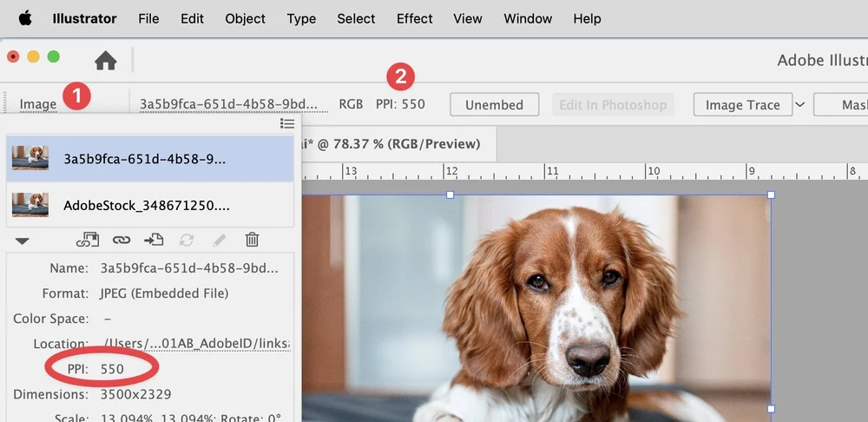Click the top-middle selection handle of image

(450, 195)
